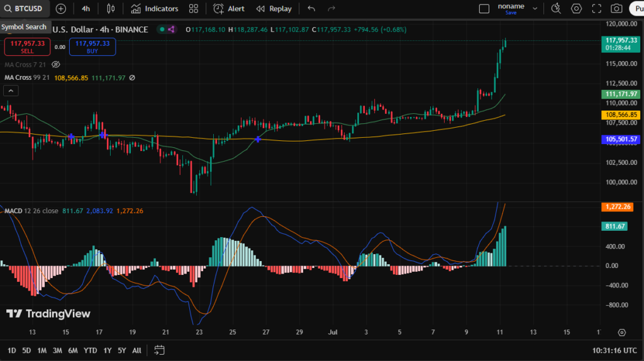
Task: Save the noname chart layout
Action: coord(511,13)
